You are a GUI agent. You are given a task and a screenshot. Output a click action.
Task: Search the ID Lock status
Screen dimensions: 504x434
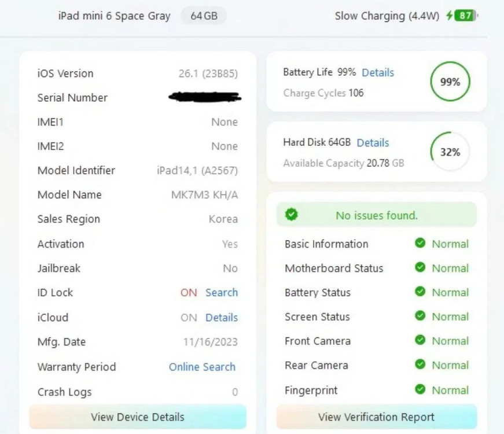pos(222,293)
